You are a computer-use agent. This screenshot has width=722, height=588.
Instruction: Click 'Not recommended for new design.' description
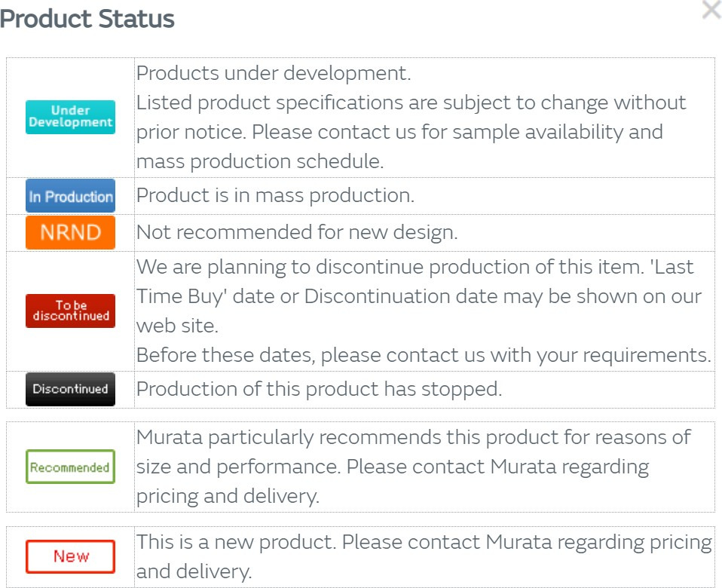(x=296, y=232)
